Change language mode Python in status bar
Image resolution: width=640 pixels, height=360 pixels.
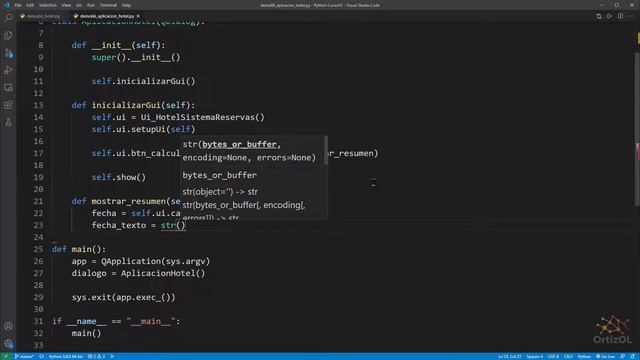(584, 356)
